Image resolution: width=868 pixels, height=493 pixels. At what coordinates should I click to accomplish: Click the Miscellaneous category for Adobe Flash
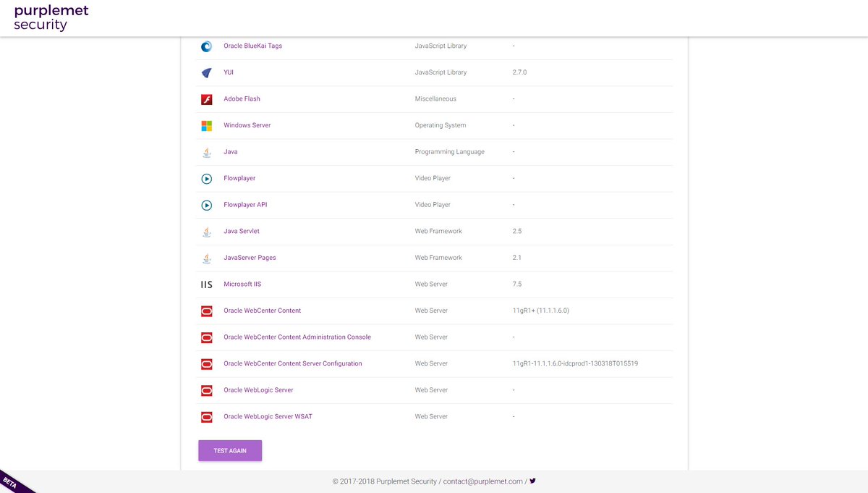pyautogui.click(x=435, y=98)
